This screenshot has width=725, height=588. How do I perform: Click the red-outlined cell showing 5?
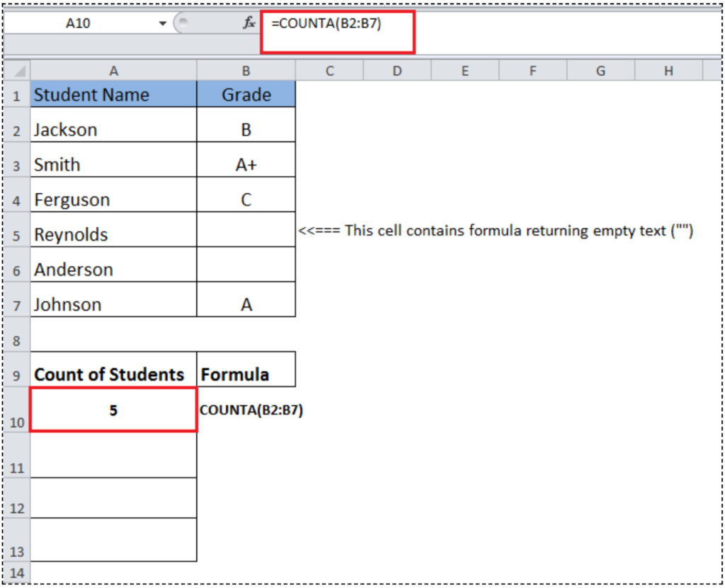tap(113, 410)
